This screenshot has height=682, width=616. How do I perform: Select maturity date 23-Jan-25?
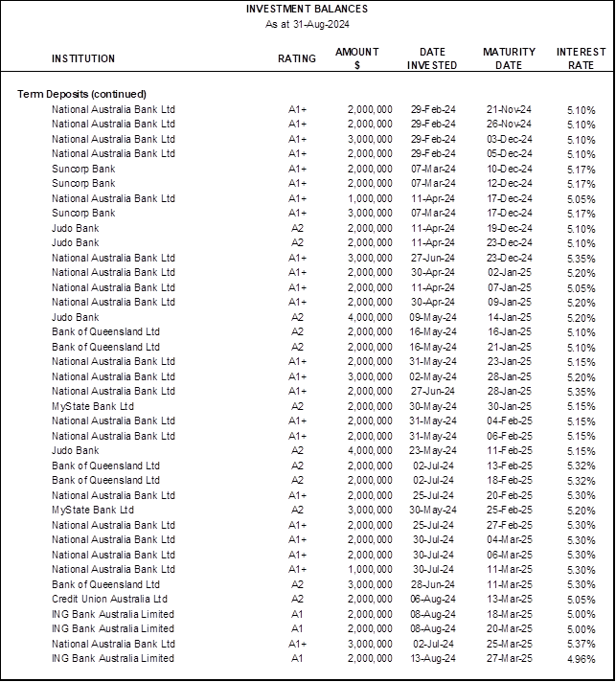[x=509, y=361]
